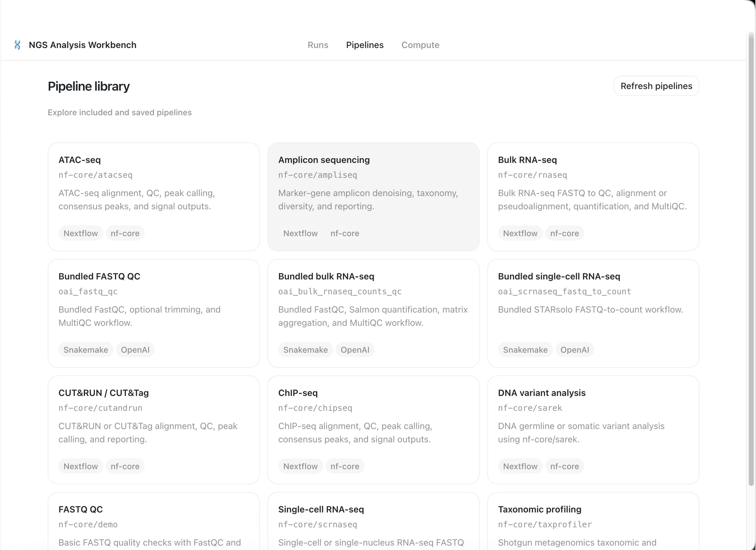This screenshot has height=550, width=756.
Task: Click the nf-core/rnaseq identifier
Action: click(x=532, y=175)
